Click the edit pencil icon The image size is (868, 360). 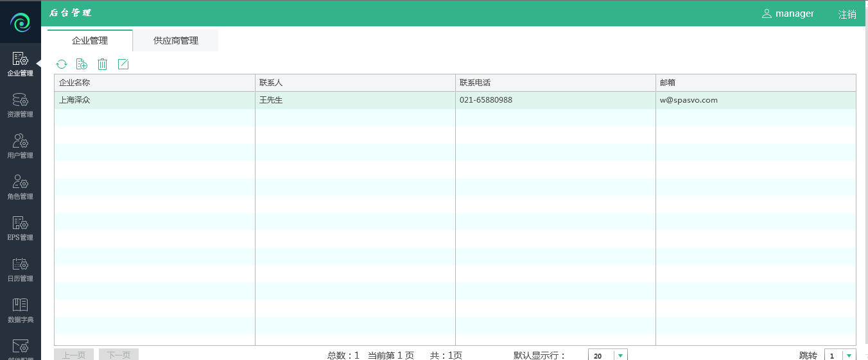[x=123, y=64]
